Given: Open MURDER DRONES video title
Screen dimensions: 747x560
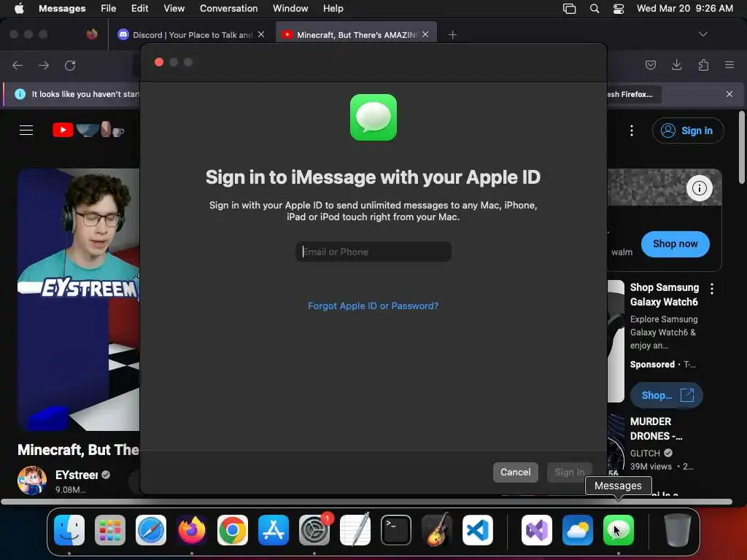Looking at the screenshot, I should click(x=656, y=429).
